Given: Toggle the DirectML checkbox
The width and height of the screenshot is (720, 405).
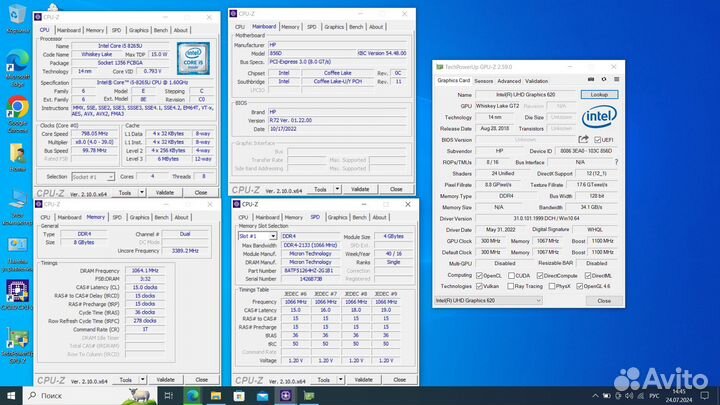Looking at the screenshot, I should [588, 276].
